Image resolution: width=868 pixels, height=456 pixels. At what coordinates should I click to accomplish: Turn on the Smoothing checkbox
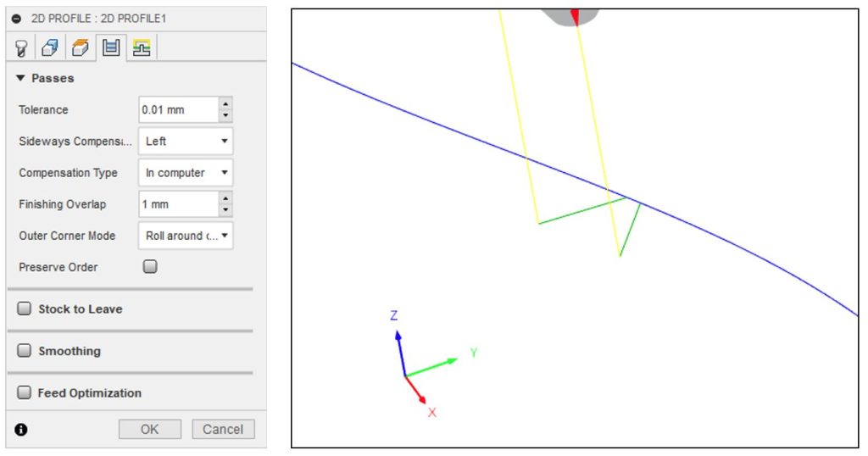tap(25, 351)
